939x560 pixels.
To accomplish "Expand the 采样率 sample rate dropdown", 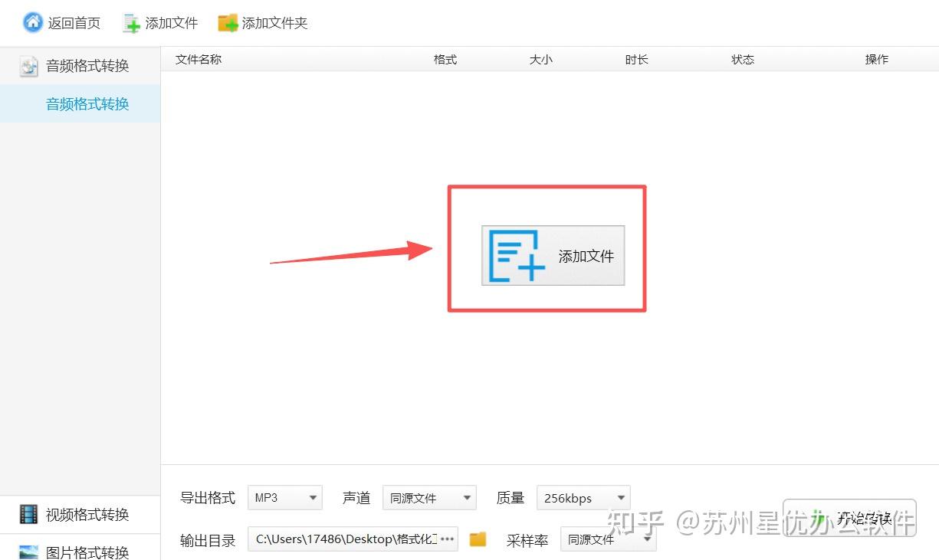I will tap(608, 539).
